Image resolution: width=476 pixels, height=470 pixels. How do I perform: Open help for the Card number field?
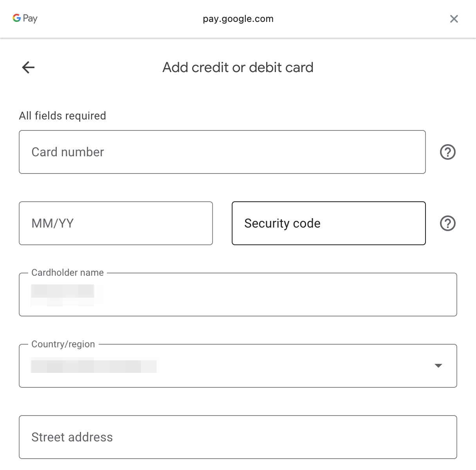click(x=448, y=152)
